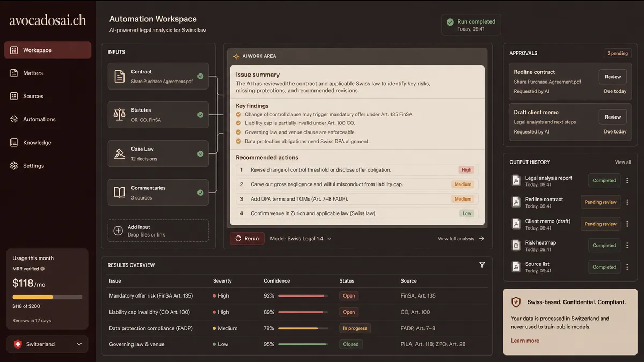Click the confidence bar for Mandatory offer risk

[303, 295]
